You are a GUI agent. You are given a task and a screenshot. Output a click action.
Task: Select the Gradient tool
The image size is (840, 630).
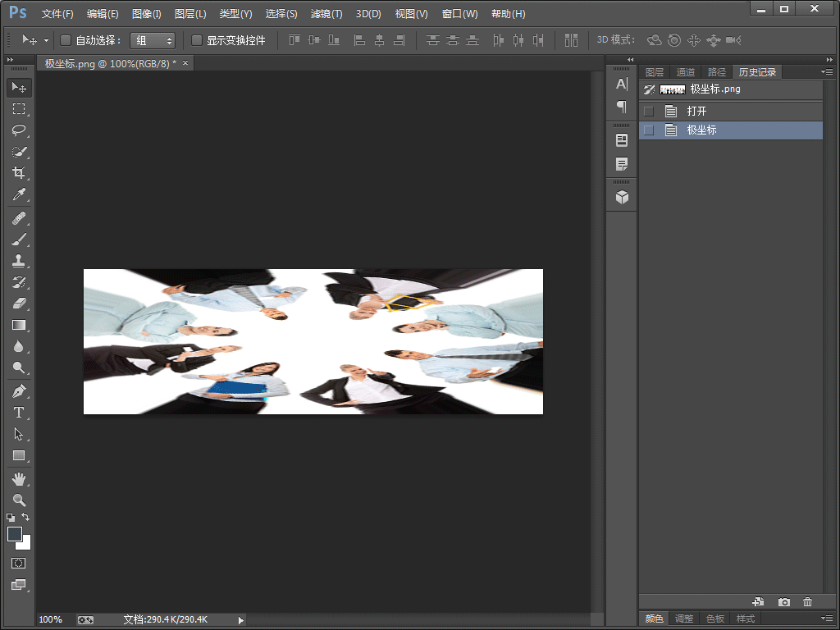[19, 325]
